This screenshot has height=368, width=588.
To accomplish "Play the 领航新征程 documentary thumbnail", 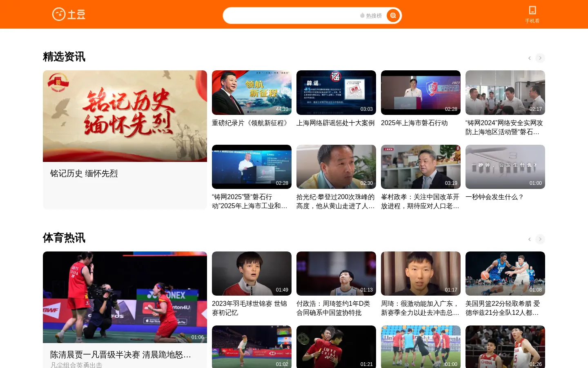I will coord(252,92).
